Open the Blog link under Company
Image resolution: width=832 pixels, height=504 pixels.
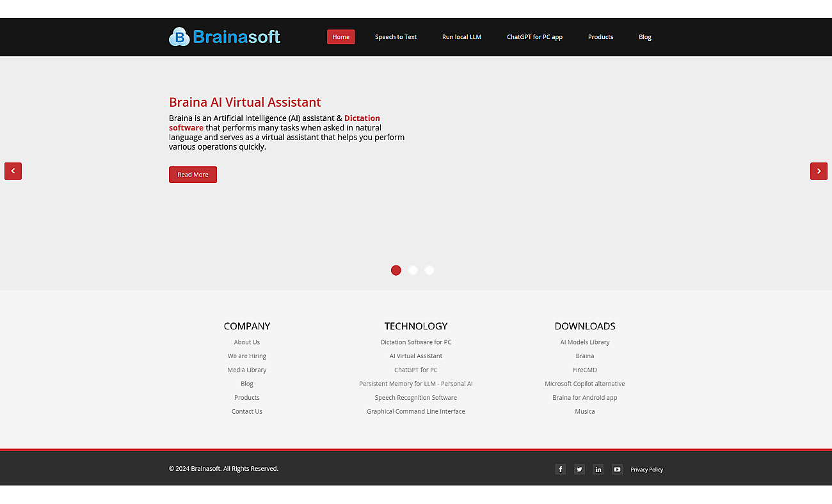click(x=247, y=384)
